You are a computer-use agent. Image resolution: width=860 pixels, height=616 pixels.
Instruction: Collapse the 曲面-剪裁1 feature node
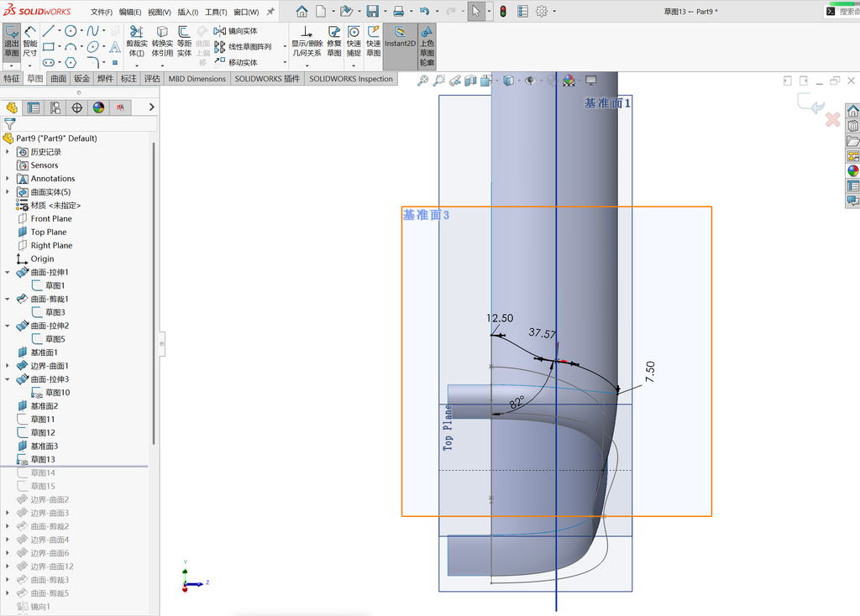click(x=7, y=300)
